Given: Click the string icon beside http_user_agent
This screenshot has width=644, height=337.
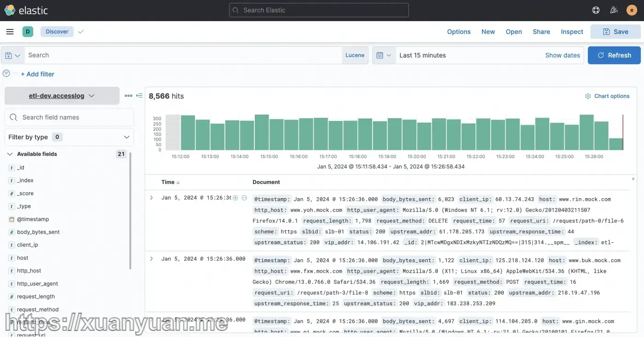Looking at the screenshot, I should point(11,284).
